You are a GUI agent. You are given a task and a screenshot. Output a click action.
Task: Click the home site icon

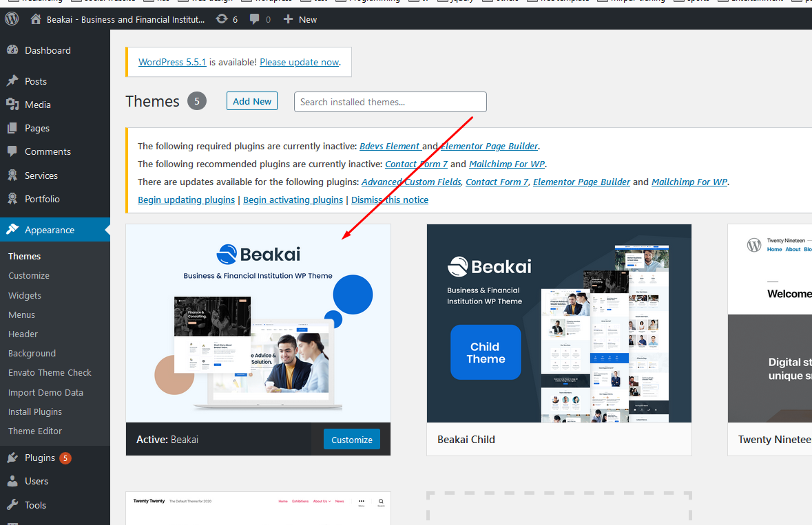36,19
